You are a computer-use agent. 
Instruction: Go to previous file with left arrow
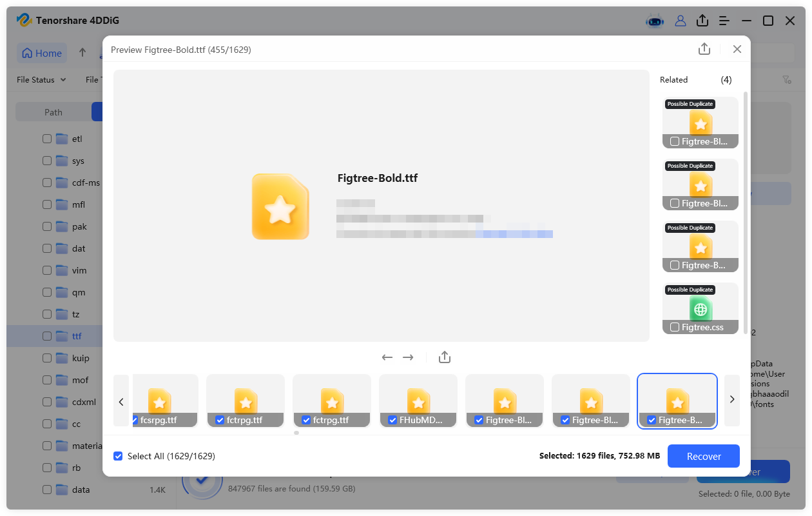pyautogui.click(x=387, y=357)
